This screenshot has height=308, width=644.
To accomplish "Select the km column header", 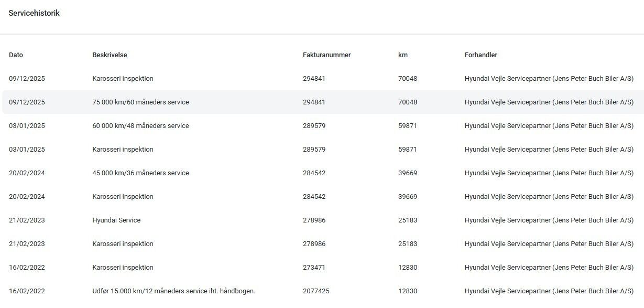I will [x=402, y=55].
